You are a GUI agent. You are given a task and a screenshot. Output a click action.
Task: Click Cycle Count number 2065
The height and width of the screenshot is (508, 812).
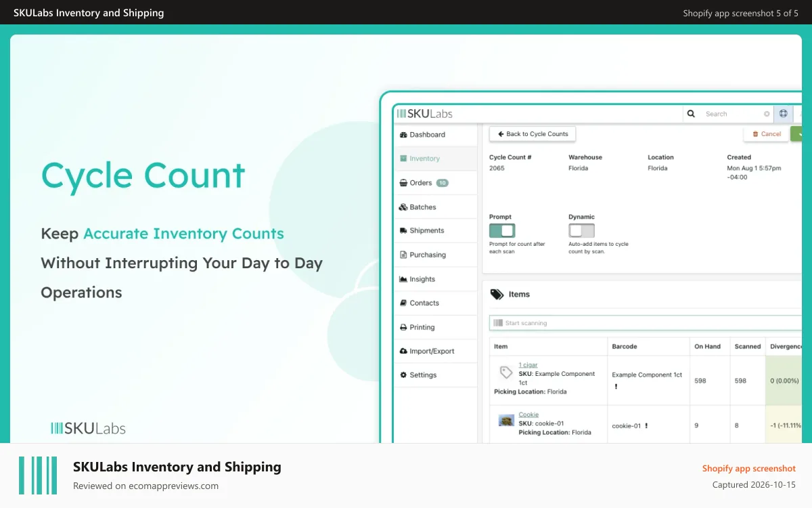pyautogui.click(x=497, y=168)
